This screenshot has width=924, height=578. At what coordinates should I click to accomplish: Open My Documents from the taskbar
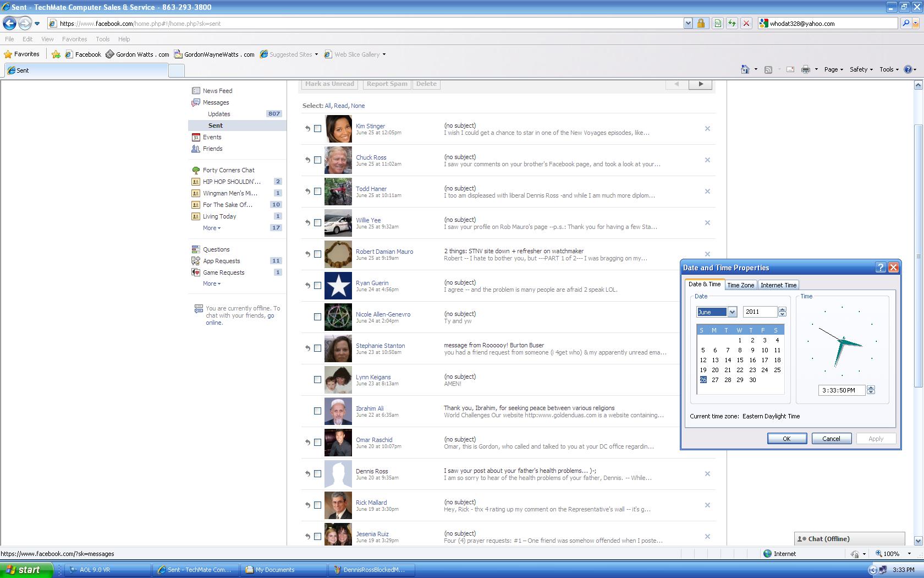[x=284, y=570]
